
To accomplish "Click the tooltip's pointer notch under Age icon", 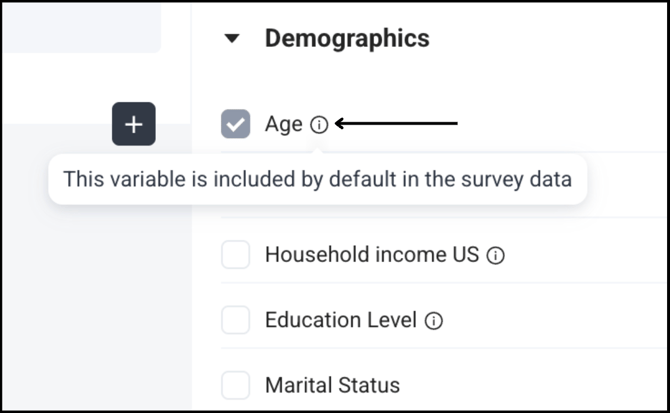I will [x=317, y=152].
